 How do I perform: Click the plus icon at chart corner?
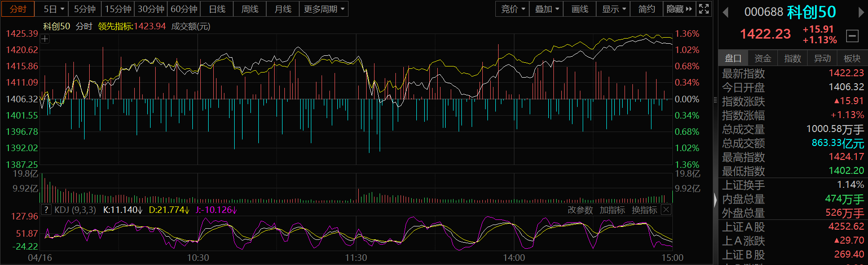(x=45, y=39)
